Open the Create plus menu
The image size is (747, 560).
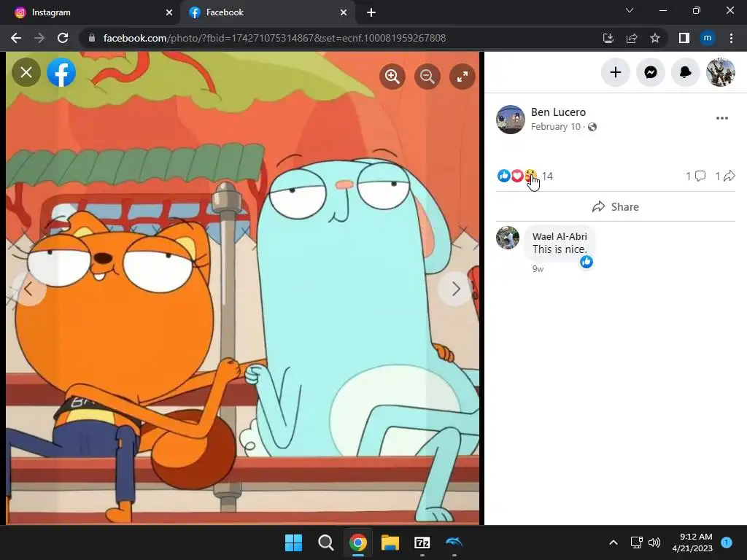616,72
